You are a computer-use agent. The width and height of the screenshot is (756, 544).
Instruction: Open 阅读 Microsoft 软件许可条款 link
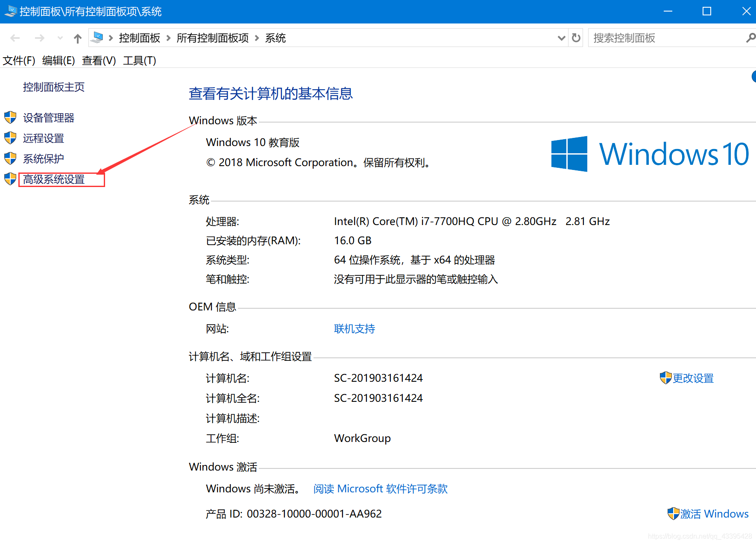(x=381, y=489)
